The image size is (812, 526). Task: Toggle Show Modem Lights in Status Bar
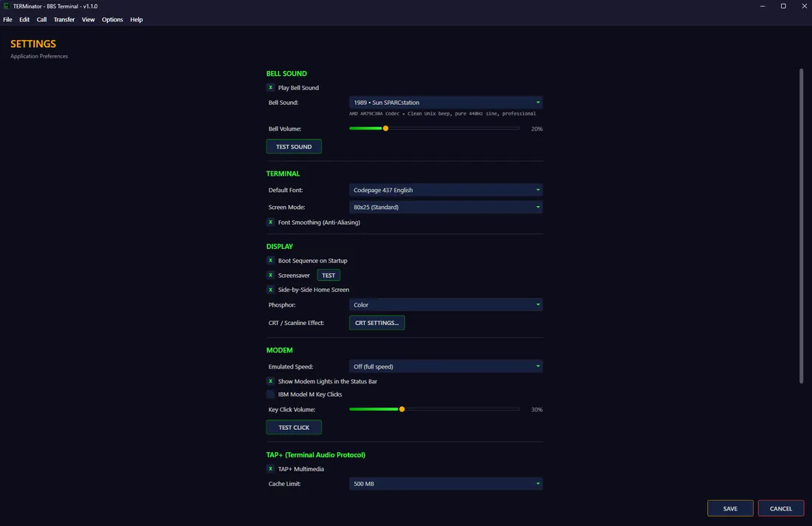click(x=270, y=381)
